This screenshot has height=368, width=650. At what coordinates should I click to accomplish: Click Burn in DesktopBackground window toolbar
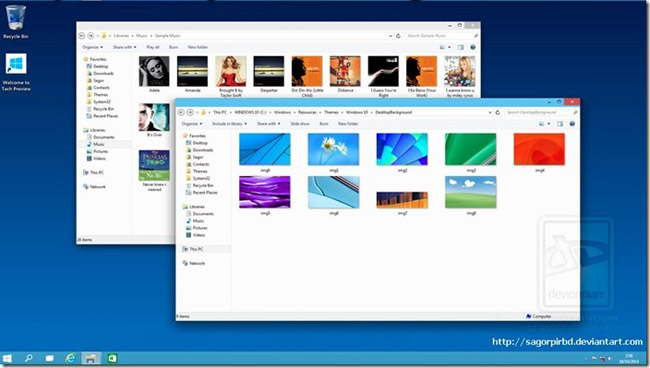coord(324,124)
